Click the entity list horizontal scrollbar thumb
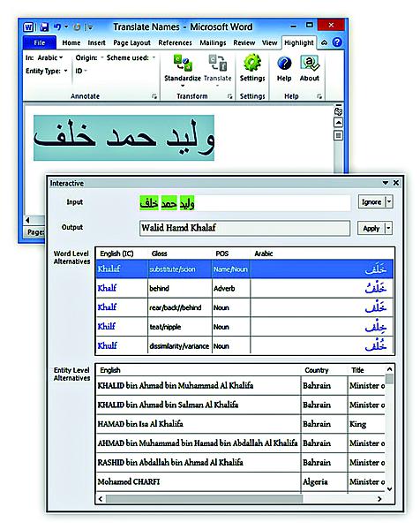 click(x=204, y=499)
